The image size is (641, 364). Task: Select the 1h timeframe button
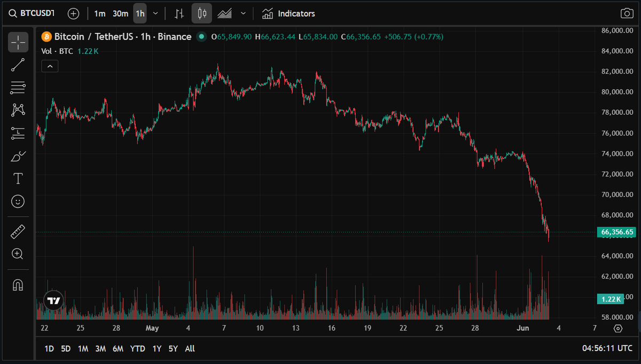[140, 13]
